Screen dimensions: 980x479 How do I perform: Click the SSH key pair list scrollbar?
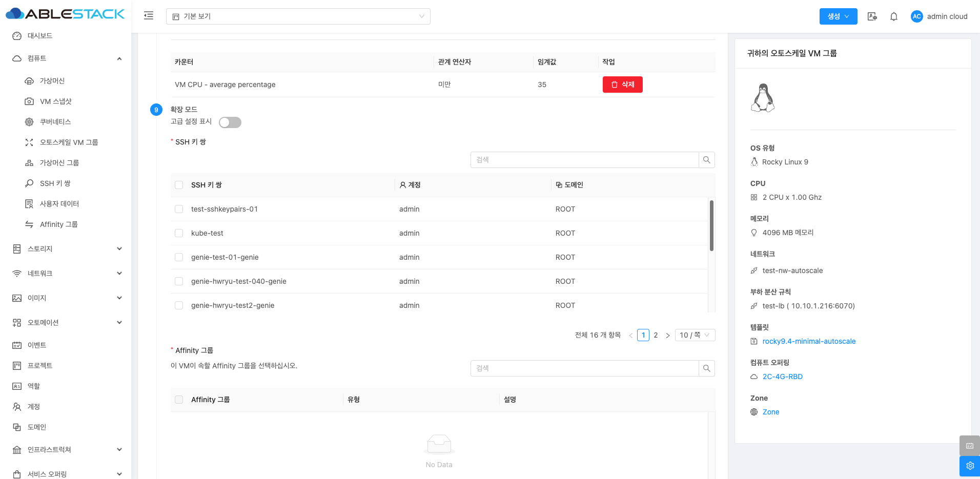click(711, 225)
